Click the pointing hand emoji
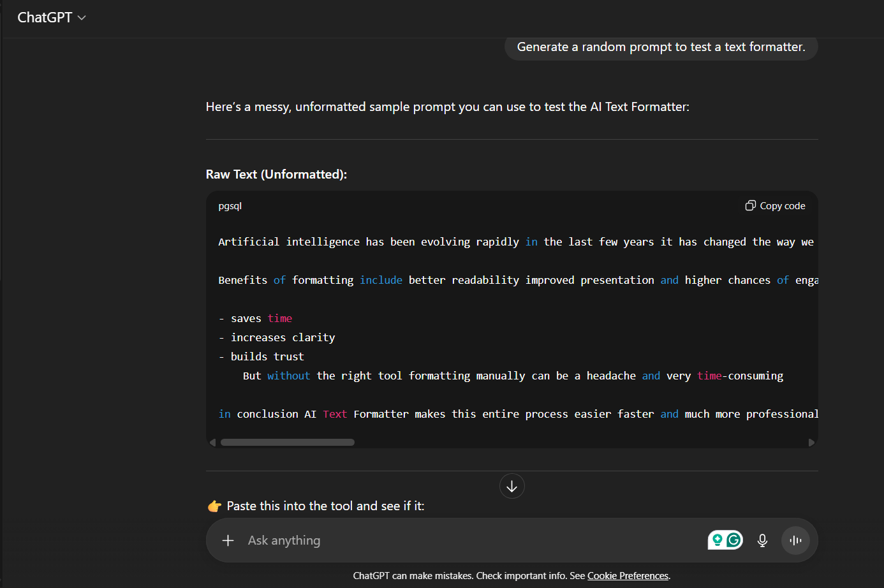Screen dimensions: 884x588 pos(214,506)
